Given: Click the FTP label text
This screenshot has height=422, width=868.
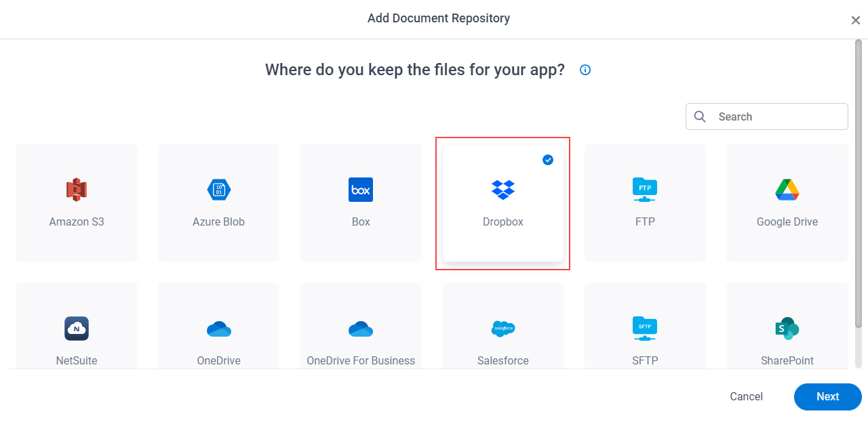Looking at the screenshot, I should pos(645,221).
